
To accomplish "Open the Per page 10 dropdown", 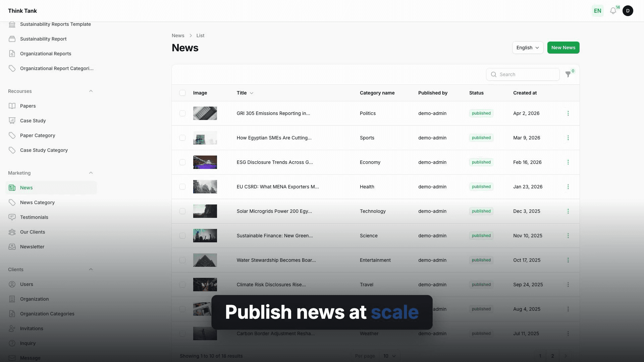I will (x=389, y=356).
